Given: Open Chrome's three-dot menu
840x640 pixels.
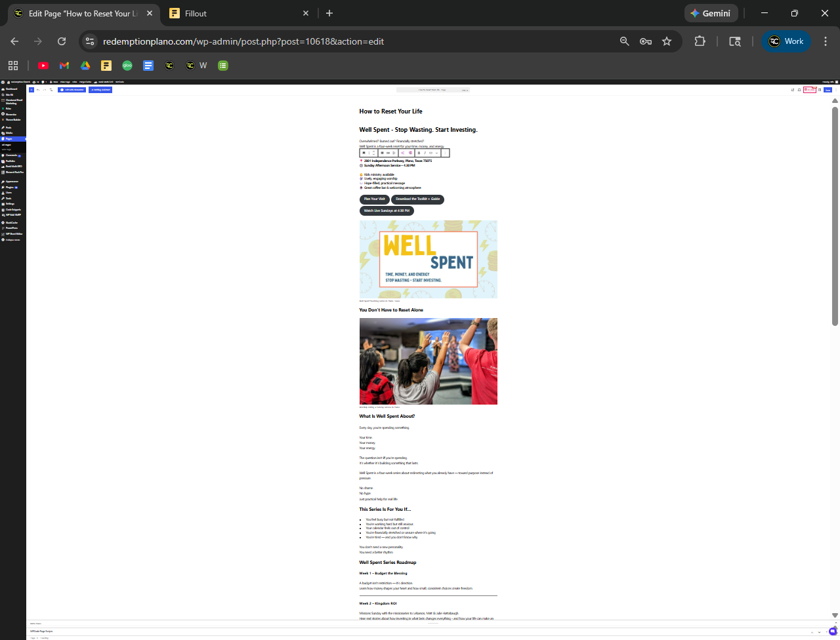Looking at the screenshot, I should [x=825, y=41].
